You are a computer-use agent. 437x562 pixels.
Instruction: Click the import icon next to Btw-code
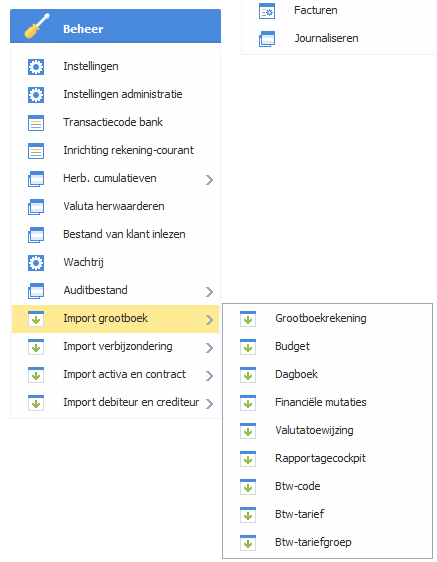point(248,487)
